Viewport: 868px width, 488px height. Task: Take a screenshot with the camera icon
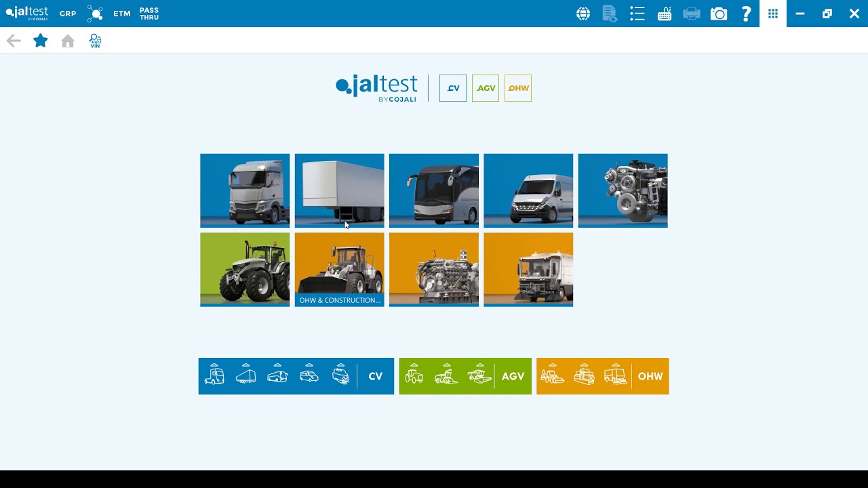click(719, 14)
